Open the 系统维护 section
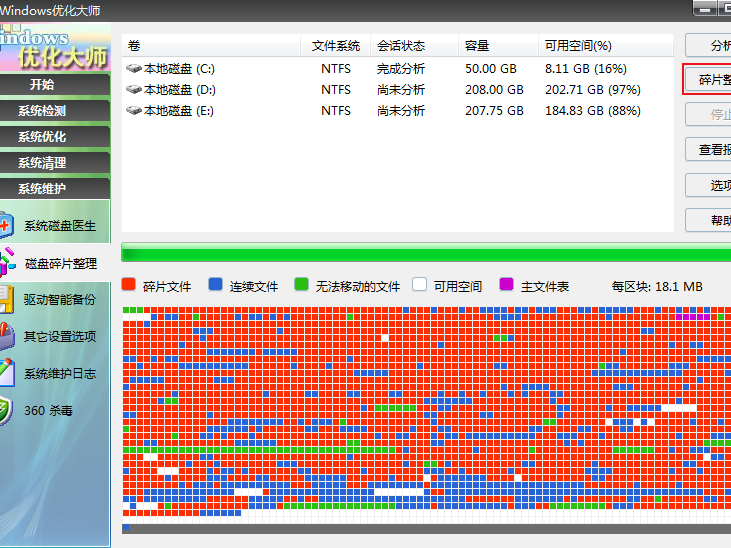Image resolution: width=731 pixels, height=548 pixels. [55, 188]
